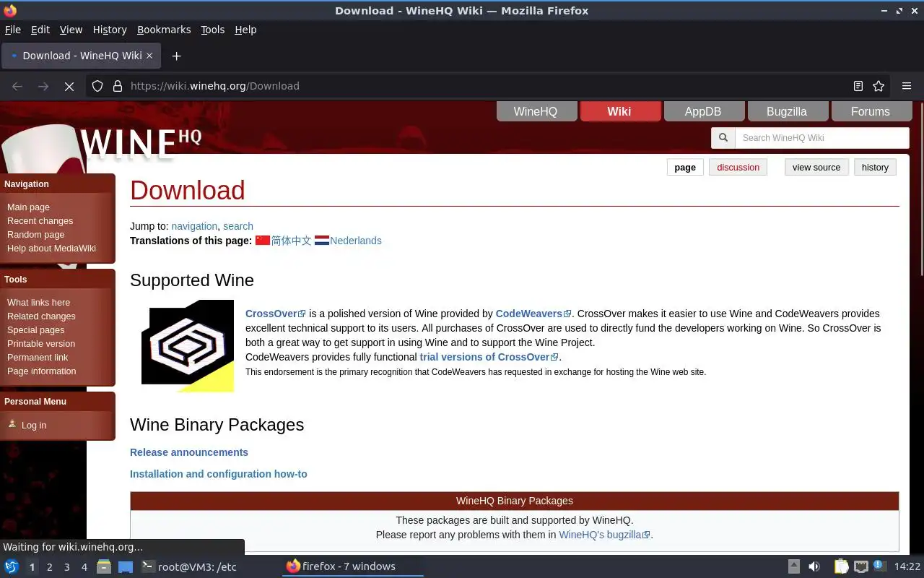Viewport: 924px width, 578px height.
Task: Open What links here tool
Action: pos(38,303)
